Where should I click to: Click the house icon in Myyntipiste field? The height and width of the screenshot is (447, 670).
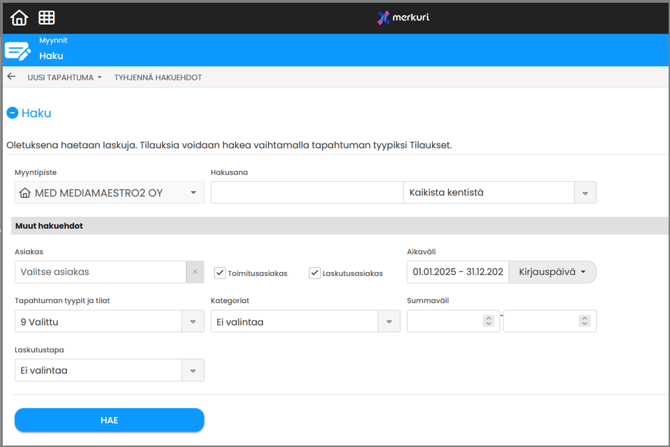click(26, 193)
